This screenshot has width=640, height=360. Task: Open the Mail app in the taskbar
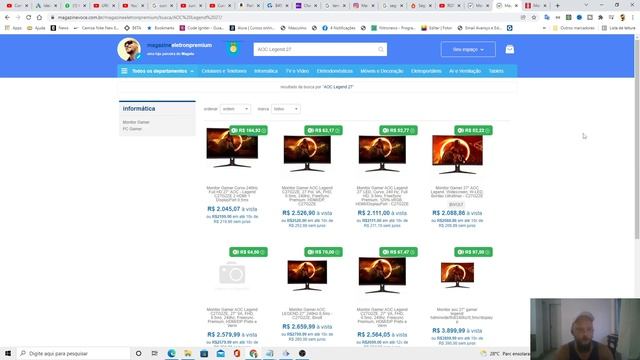pos(220,353)
